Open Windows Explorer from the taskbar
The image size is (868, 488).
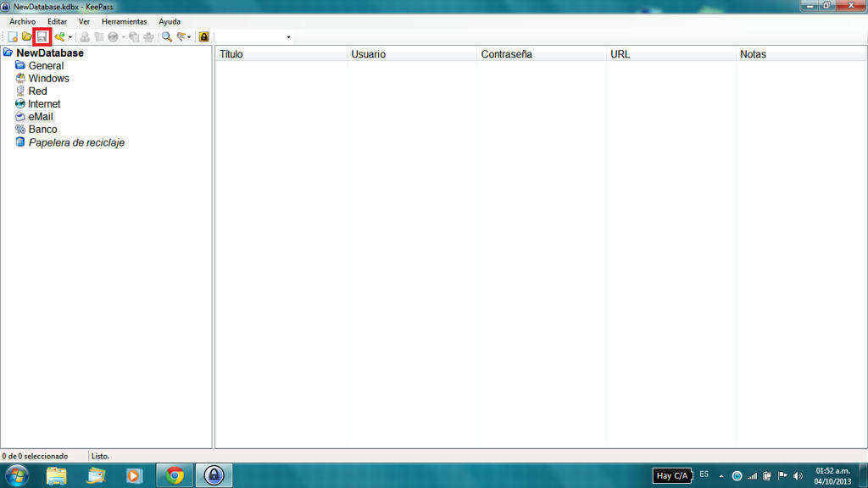(57, 476)
